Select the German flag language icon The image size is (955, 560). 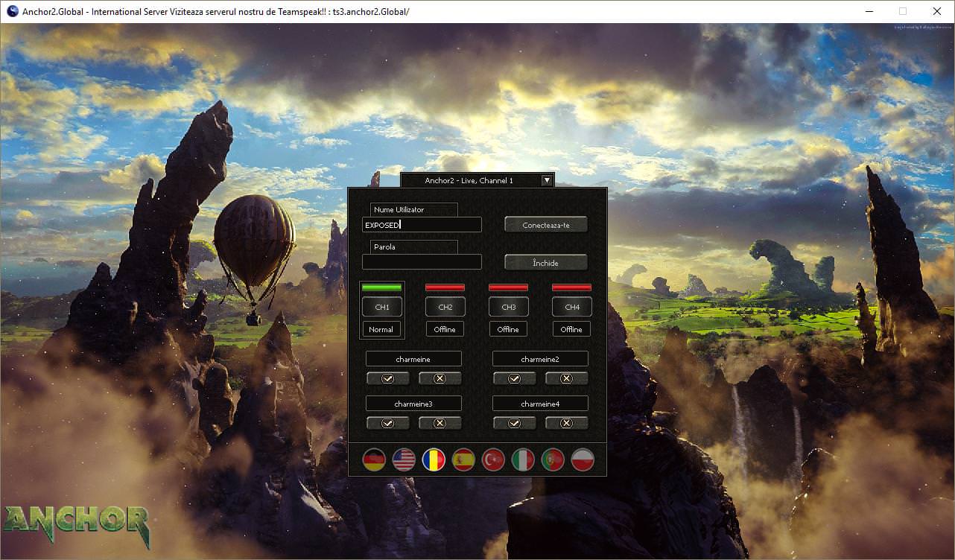click(373, 459)
